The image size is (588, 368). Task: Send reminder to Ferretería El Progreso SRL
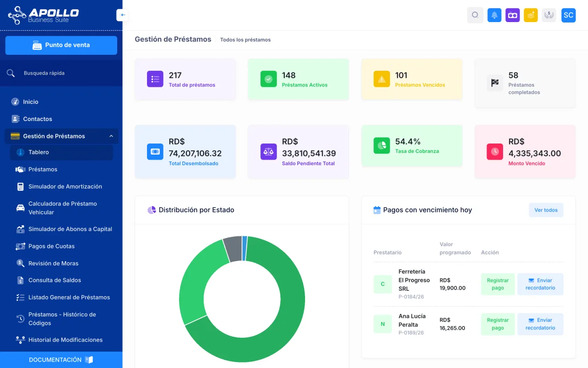(540, 284)
